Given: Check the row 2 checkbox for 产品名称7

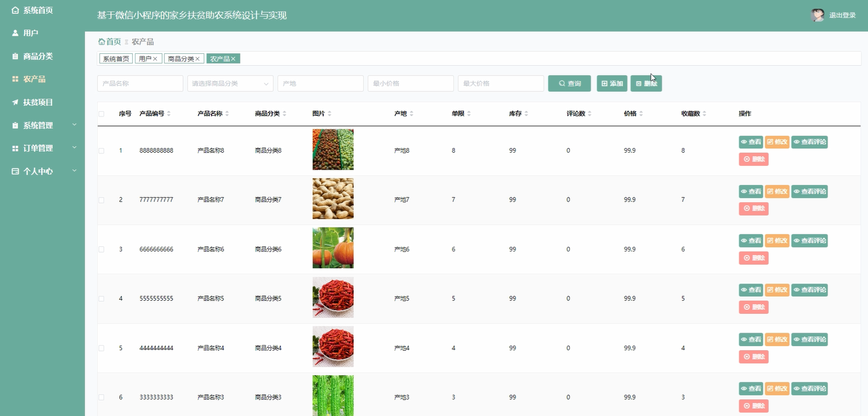Looking at the screenshot, I should (x=102, y=200).
